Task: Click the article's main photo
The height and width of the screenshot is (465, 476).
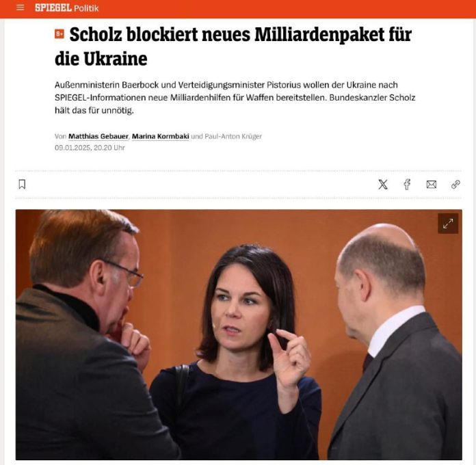Action: (239, 334)
